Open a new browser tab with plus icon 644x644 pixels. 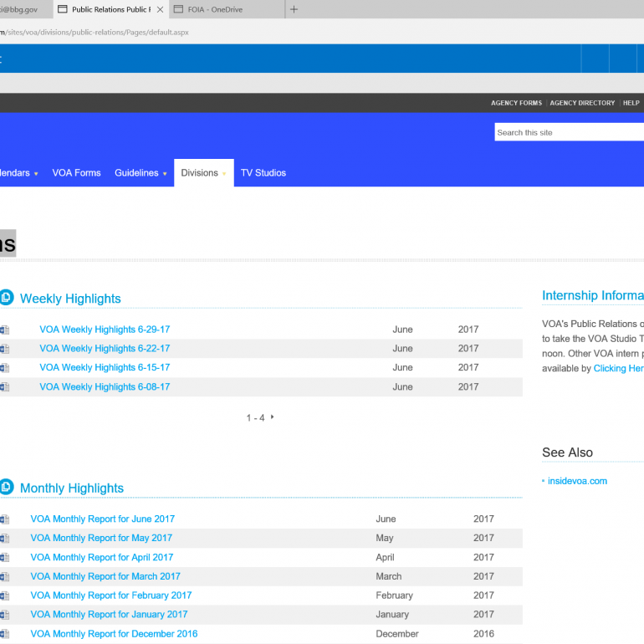click(294, 9)
